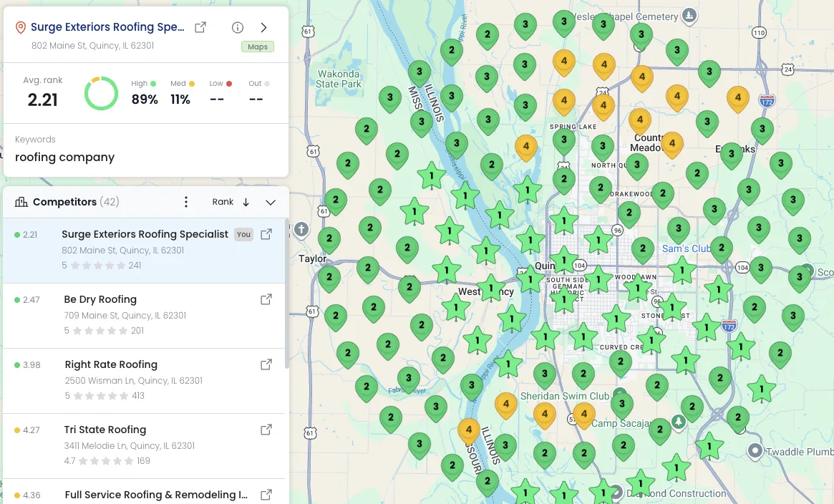Click Surge Exteriors Roofing Specialist list entry
The image size is (834, 504).
(x=144, y=250)
